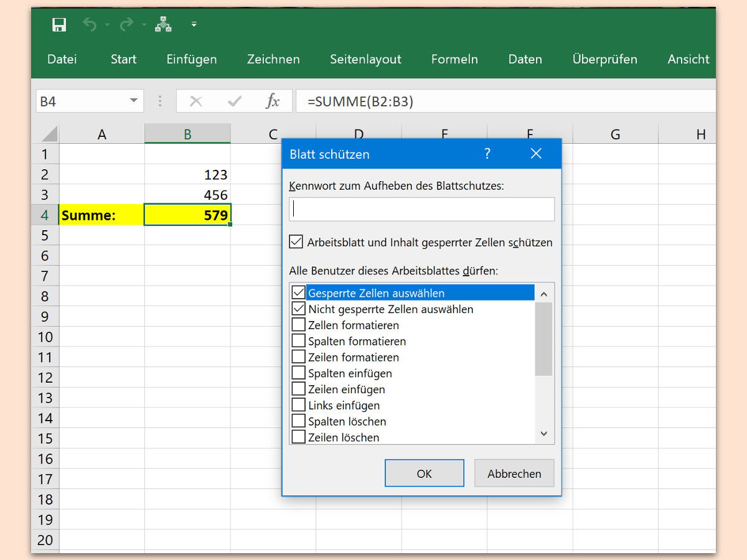Switch to the Zeichnen tab
This screenshot has width=747, height=560.
[273, 59]
